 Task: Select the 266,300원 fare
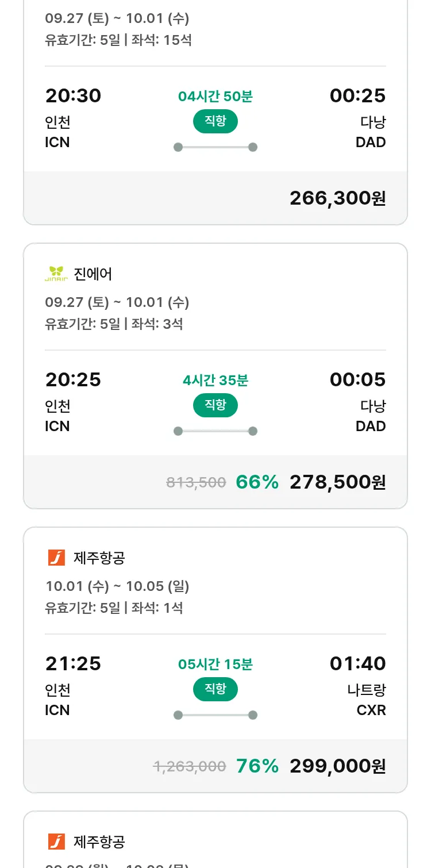337,198
